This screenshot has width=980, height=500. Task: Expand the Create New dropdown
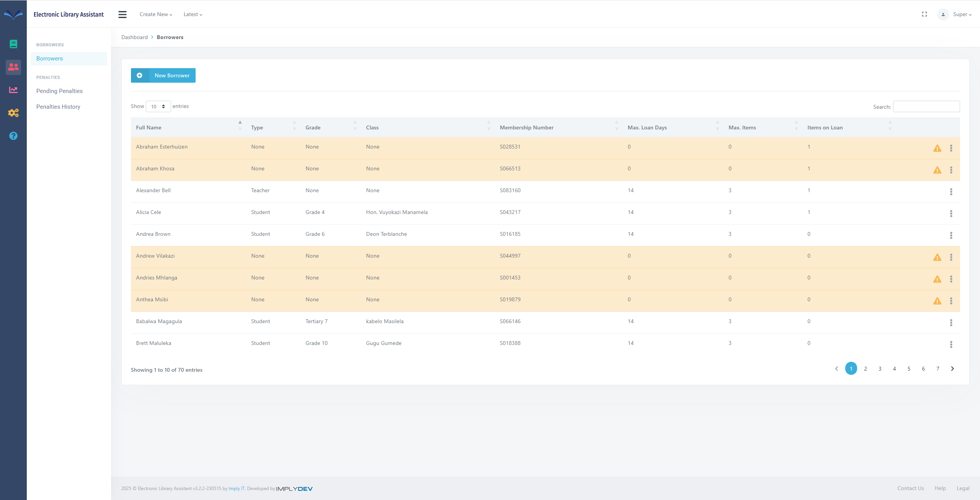[x=156, y=15]
